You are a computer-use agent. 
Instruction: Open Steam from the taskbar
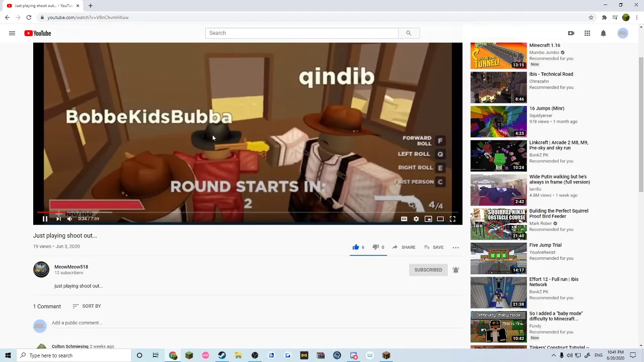[222, 355]
